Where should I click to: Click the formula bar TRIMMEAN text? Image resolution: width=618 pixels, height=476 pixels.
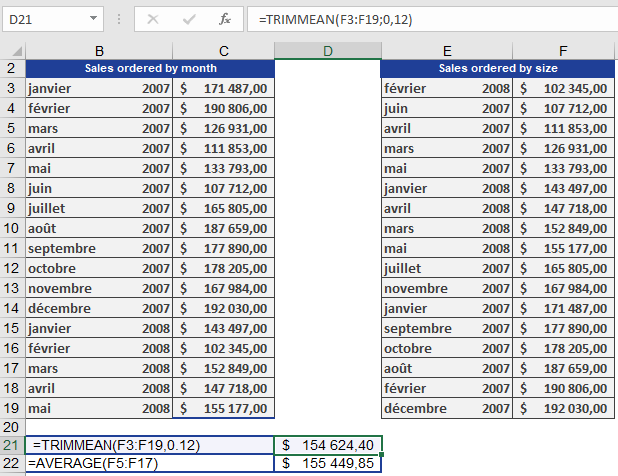pos(335,19)
